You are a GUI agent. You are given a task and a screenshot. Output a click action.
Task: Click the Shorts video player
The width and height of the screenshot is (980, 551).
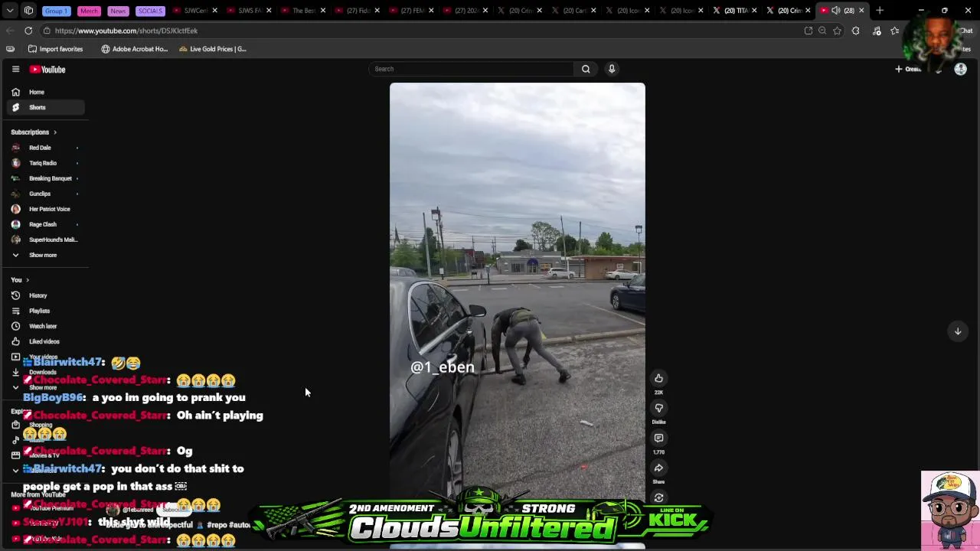518,291
